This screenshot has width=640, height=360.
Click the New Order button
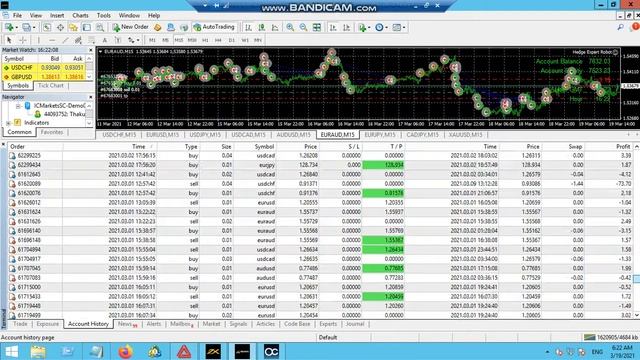pyautogui.click(x=131, y=27)
